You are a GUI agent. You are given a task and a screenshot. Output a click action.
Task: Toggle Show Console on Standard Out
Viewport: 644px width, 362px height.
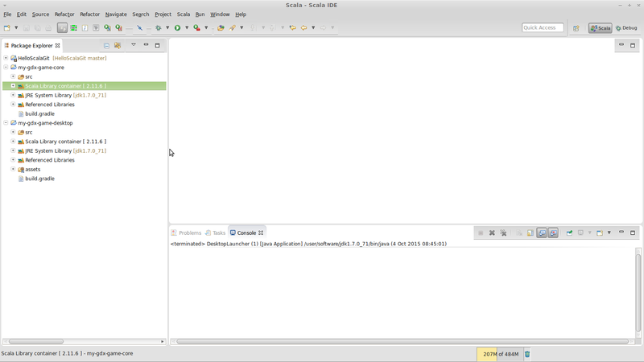click(x=542, y=232)
